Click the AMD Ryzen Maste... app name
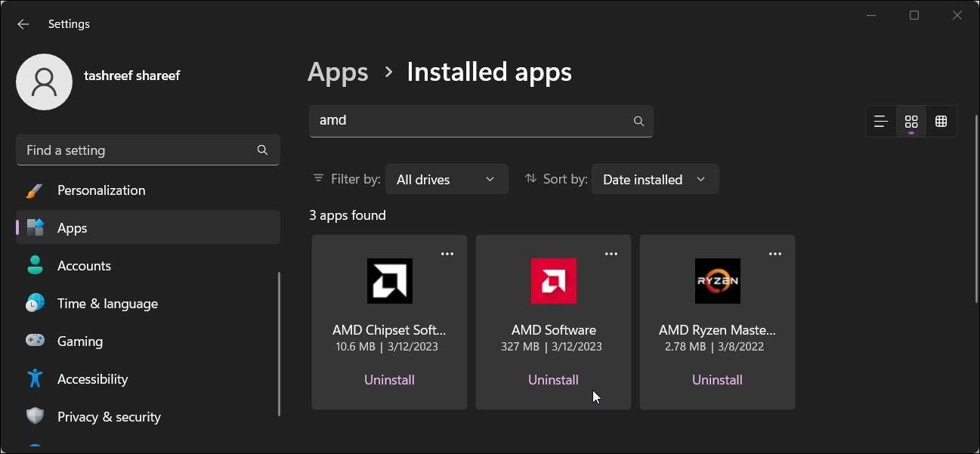The image size is (980, 454). point(717,330)
